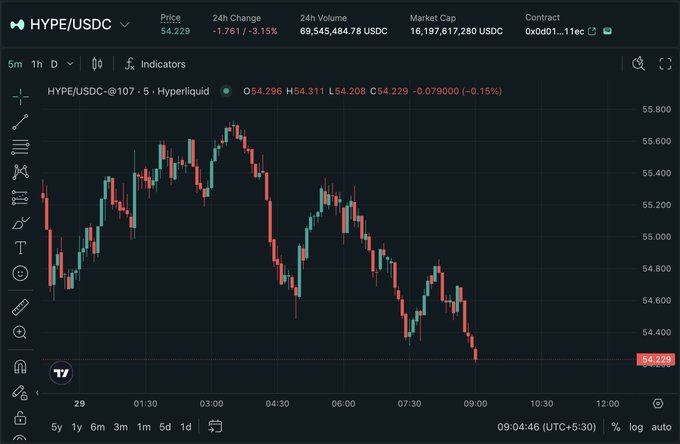680x444 pixels.
Task: Open the emoji icons tool
Action: 20,273
